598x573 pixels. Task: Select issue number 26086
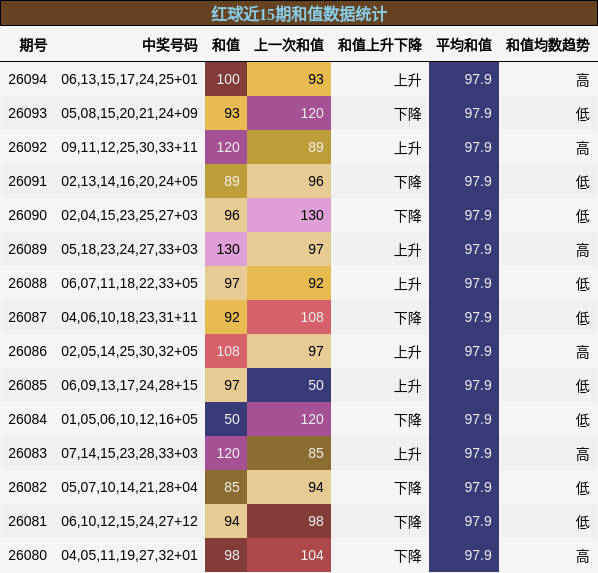pyautogui.click(x=27, y=351)
